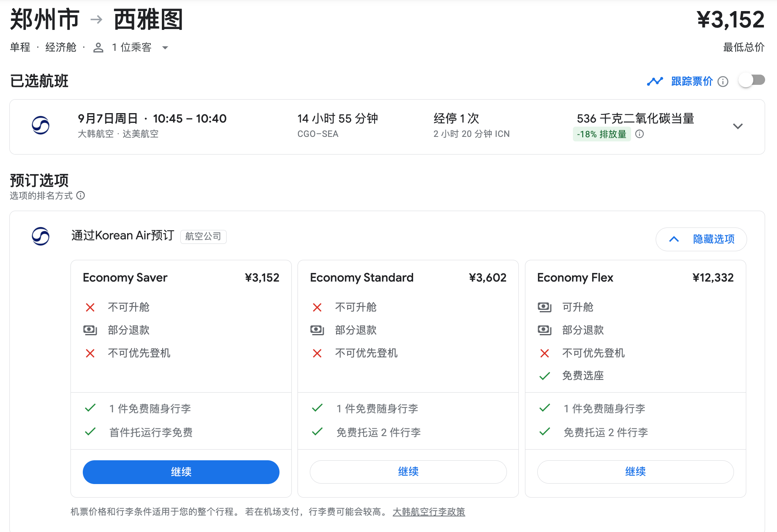
Task: Click the upgrade icon under Economy Flex
Action: coord(544,307)
